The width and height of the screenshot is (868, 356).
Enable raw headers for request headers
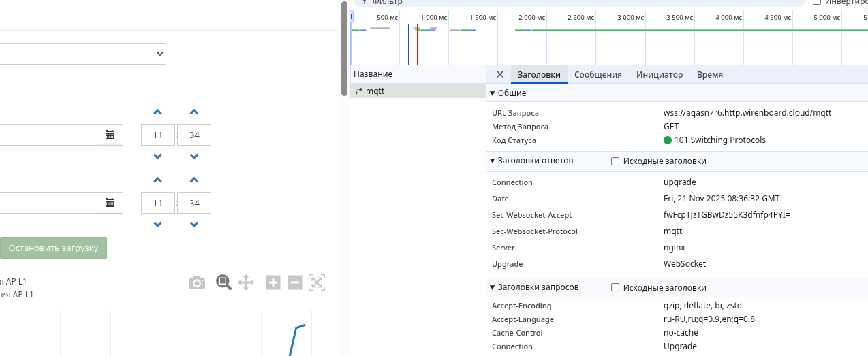[615, 287]
